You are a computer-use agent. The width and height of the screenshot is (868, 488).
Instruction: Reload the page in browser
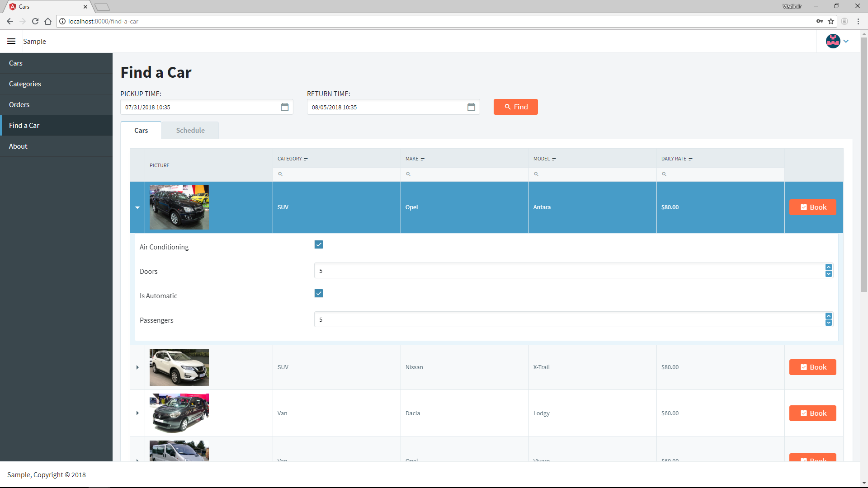coord(35,21)
